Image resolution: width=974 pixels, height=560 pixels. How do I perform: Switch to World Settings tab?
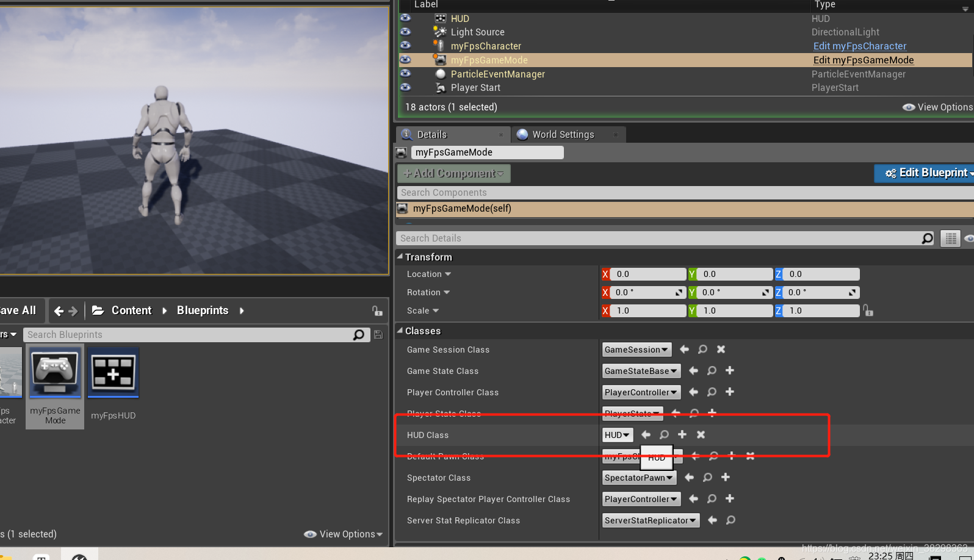(563, 134)
